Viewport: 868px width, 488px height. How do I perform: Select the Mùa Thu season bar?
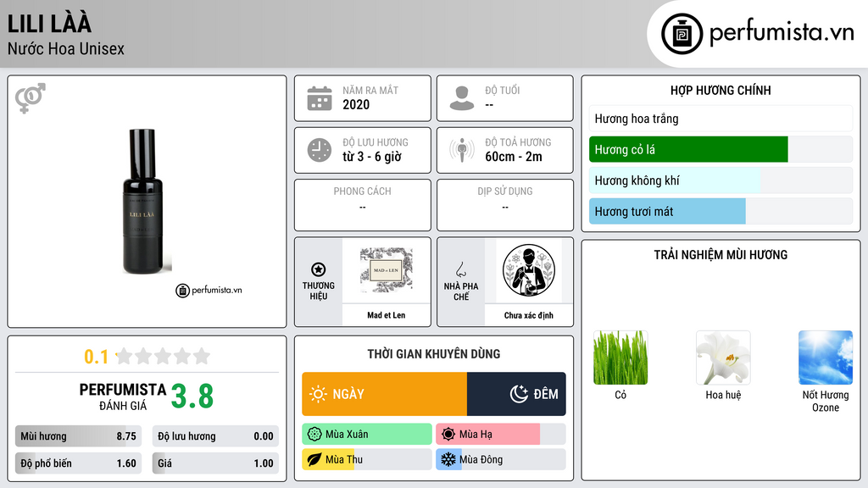click(x=367, y=460)
